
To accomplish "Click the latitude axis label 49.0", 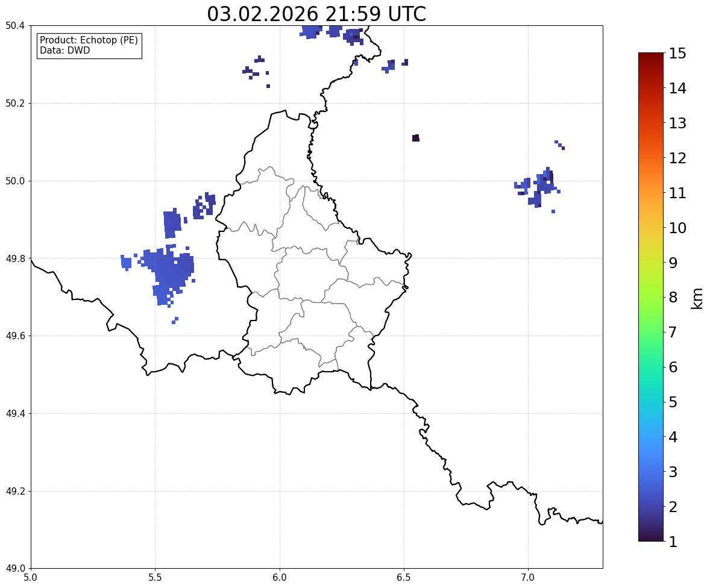I will coord(15,569).
